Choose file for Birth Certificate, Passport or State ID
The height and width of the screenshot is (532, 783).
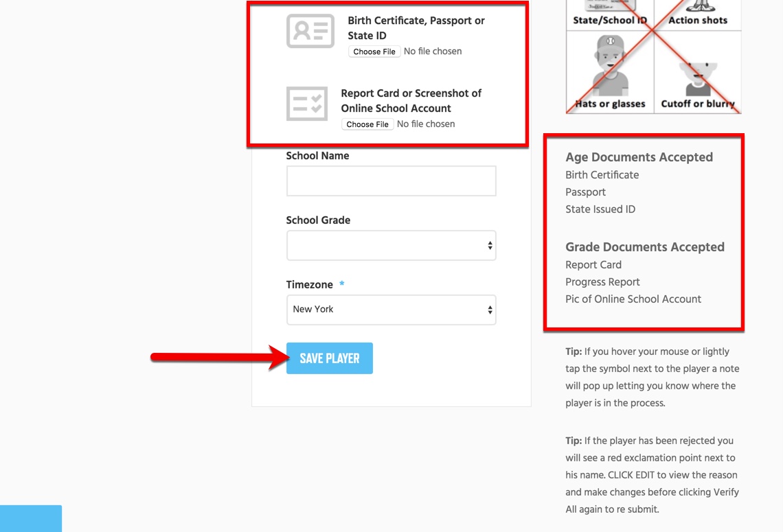374,51
